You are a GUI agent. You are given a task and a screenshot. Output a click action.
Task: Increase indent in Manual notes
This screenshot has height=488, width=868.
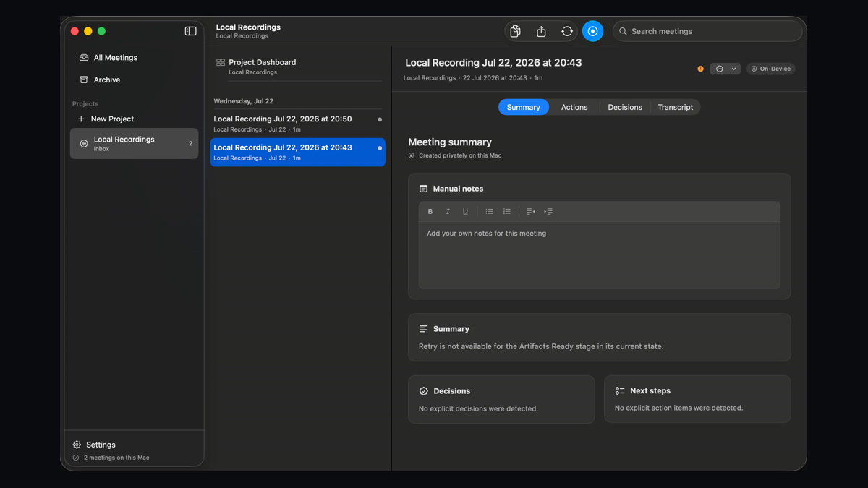click(x=548, y=211)
